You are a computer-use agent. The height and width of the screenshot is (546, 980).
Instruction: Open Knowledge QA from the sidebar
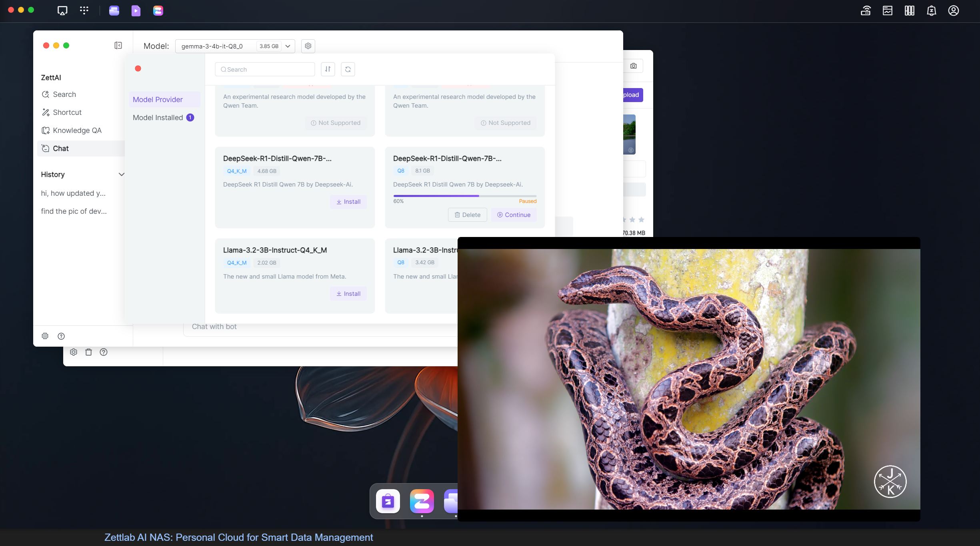[x=77, y=130]
